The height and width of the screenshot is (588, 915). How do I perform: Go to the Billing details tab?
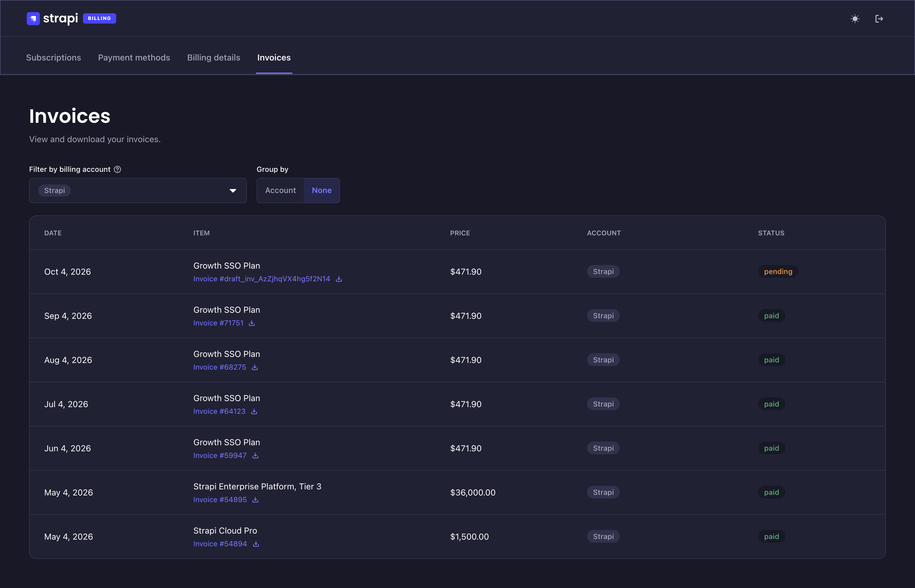[214, 58]
